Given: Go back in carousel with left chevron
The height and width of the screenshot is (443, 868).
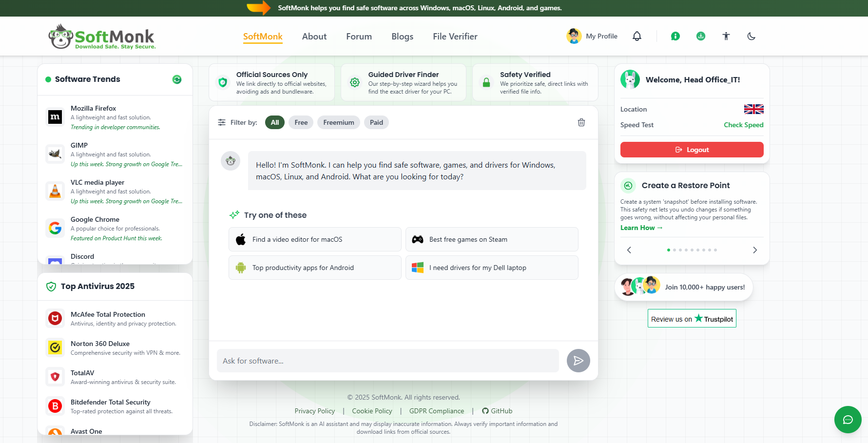Looking at the screenshot, I should [629, 250].
